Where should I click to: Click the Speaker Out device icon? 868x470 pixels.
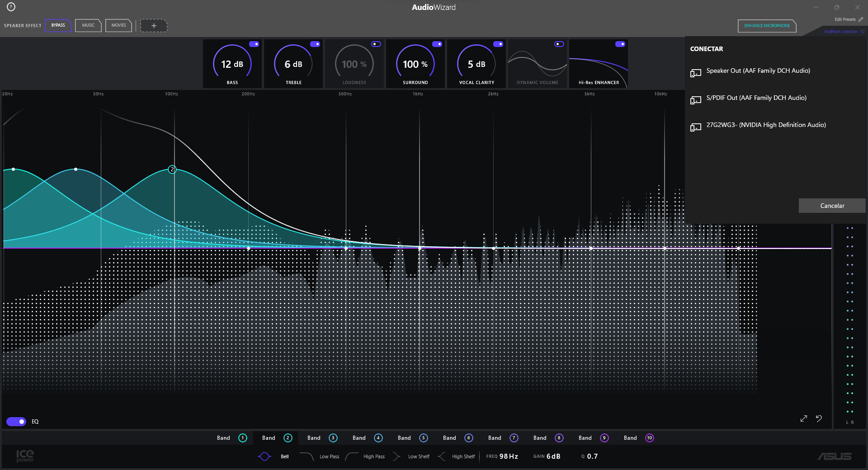[696, 73]
